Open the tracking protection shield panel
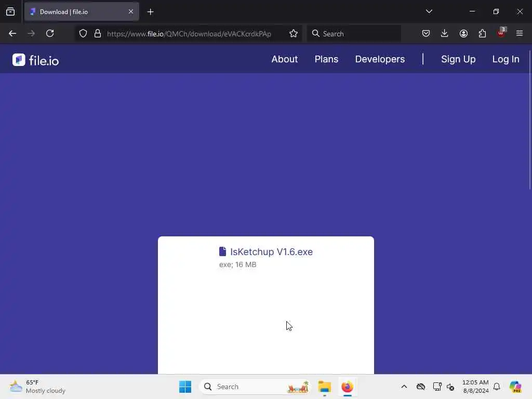This screenshot has height=399, width=532. tap(83, 34)
